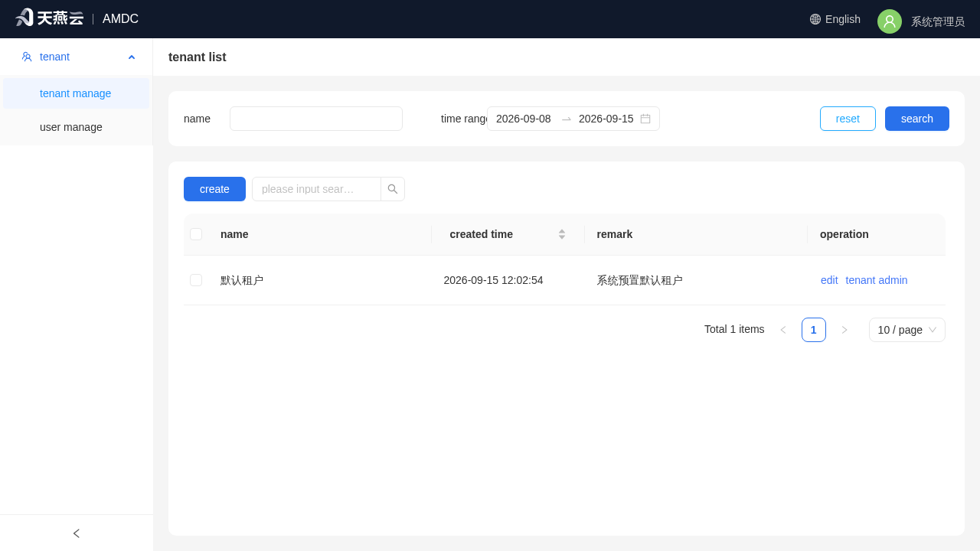Open the 系统管理员 user menu
980x551 pixels.
[938, 21]
